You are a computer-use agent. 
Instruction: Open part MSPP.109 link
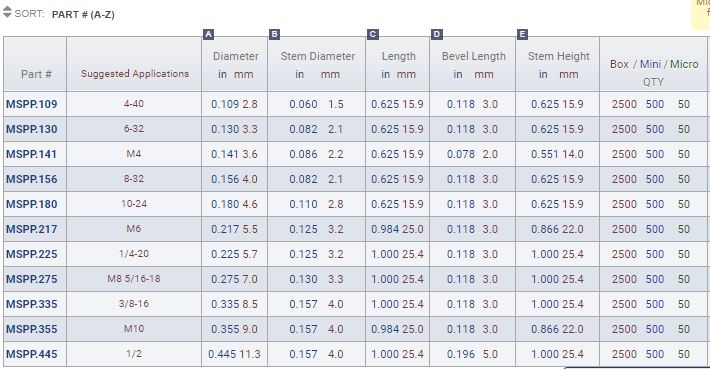click(x=32, y=104)
